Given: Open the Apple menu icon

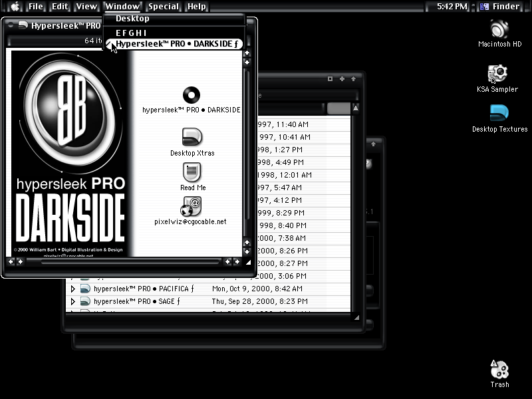Looking at the screenshot, I should (x=15, y=6).
